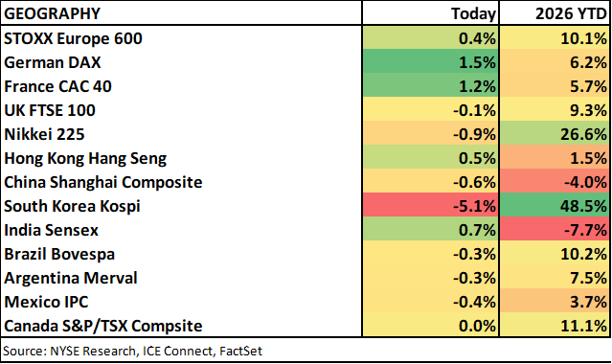Click South Korea Kospi today cell -5.1%
The image size is (612, 364).
[x=431, y=206]
